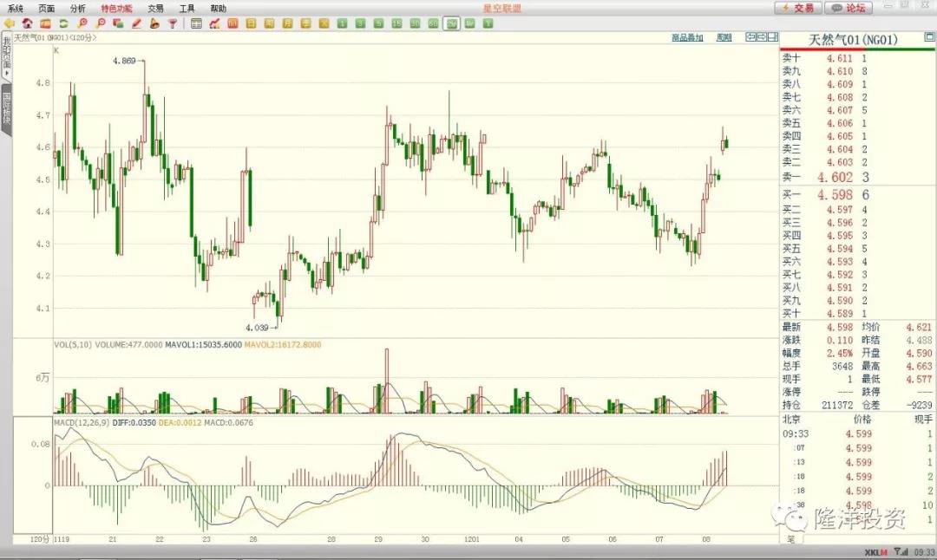Click the 周期 link above chart
Image resolution: width=937 pixels, height=560 pixels.
[724, 37]
